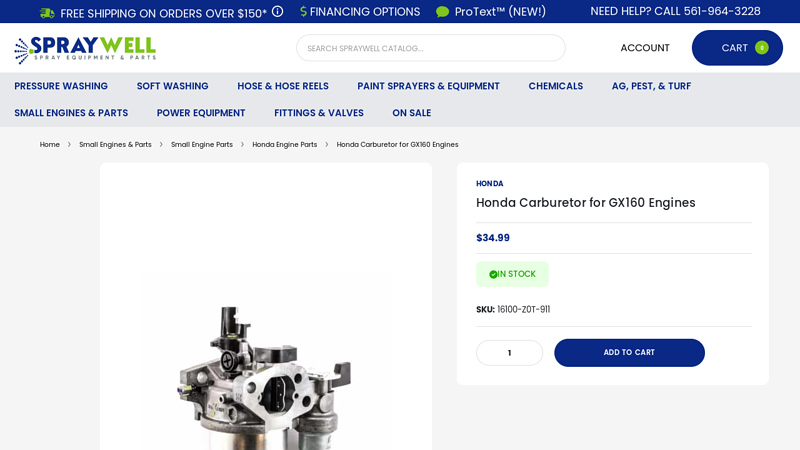Click the In Stock badge
The height and width of the screenshot is (450, 800).
pyautogui.click(x=512, y=274)
